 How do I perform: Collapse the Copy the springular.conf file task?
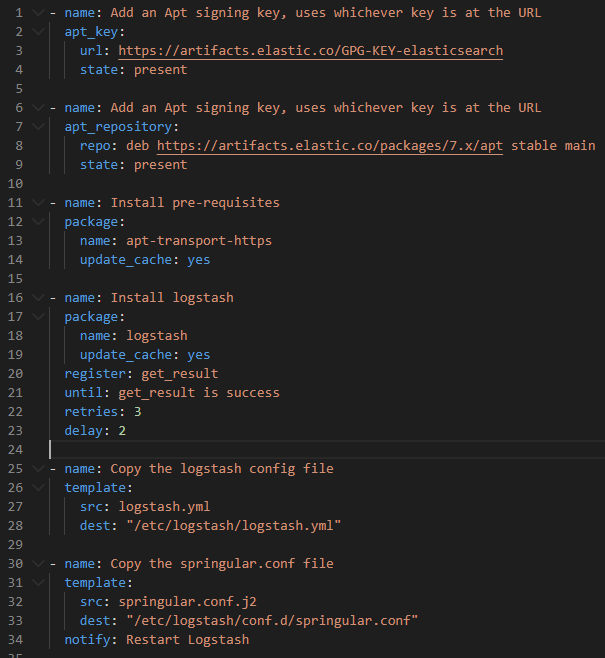coord(38,564)
